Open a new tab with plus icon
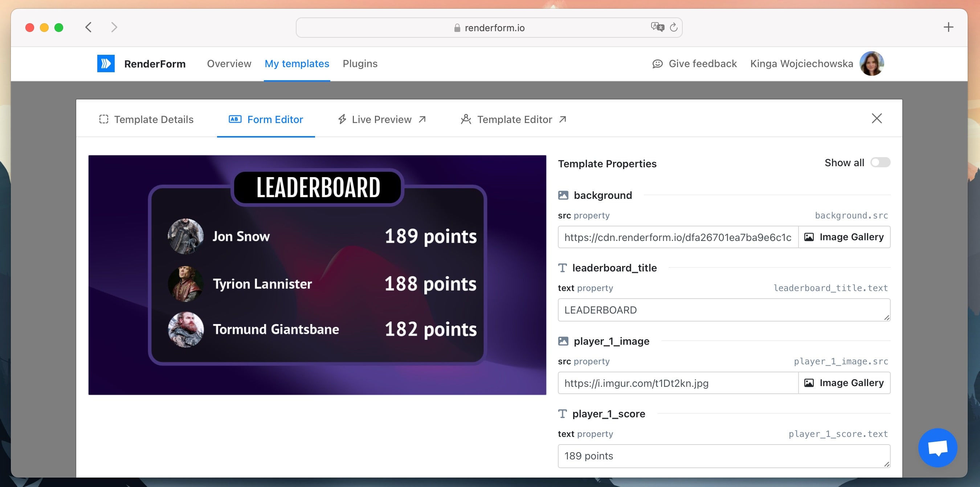This screenshot has height=487, width=980. click(x=948, y=27)
